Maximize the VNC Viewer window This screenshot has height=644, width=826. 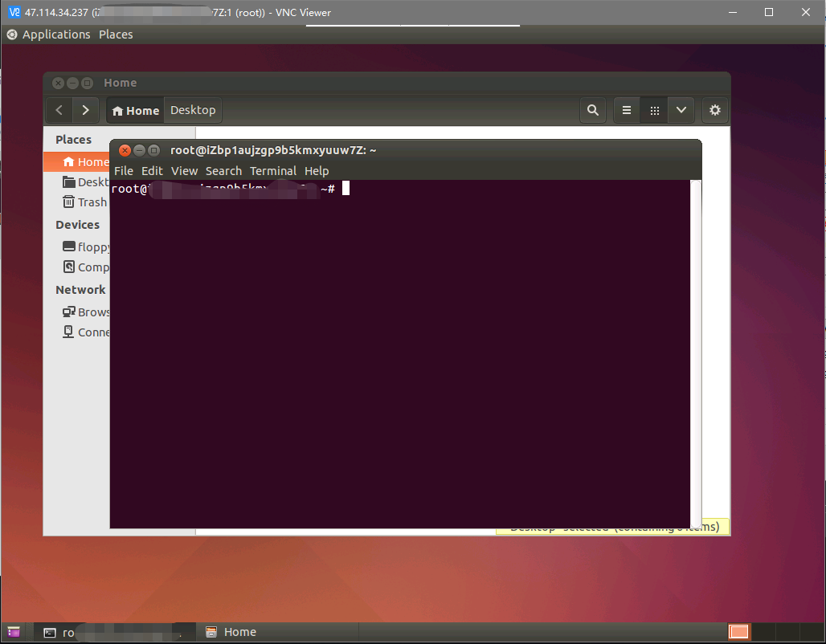point(769,12)
